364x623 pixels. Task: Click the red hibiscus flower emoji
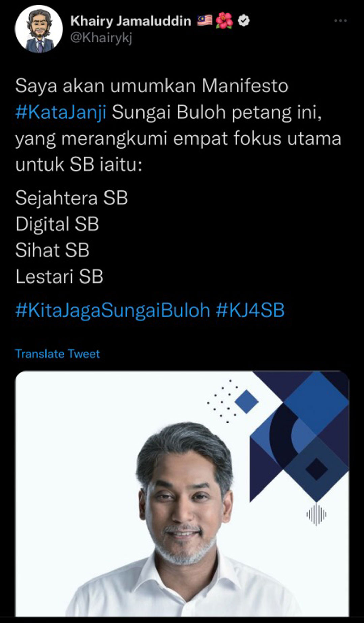[x=224, y=21]
